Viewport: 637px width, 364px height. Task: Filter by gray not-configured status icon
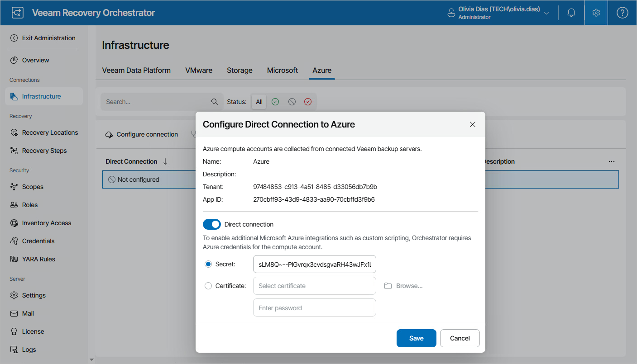pyautogui.click(x=292, y=102)
